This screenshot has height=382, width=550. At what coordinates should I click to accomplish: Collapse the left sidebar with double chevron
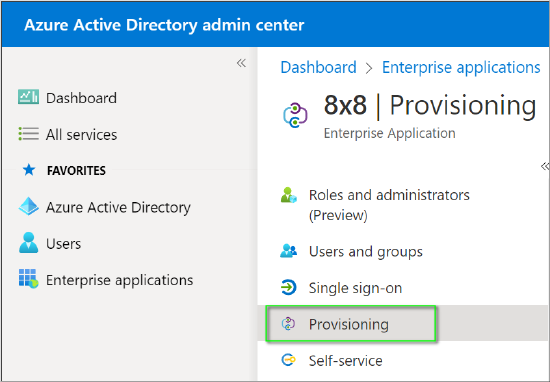[241, 63]
